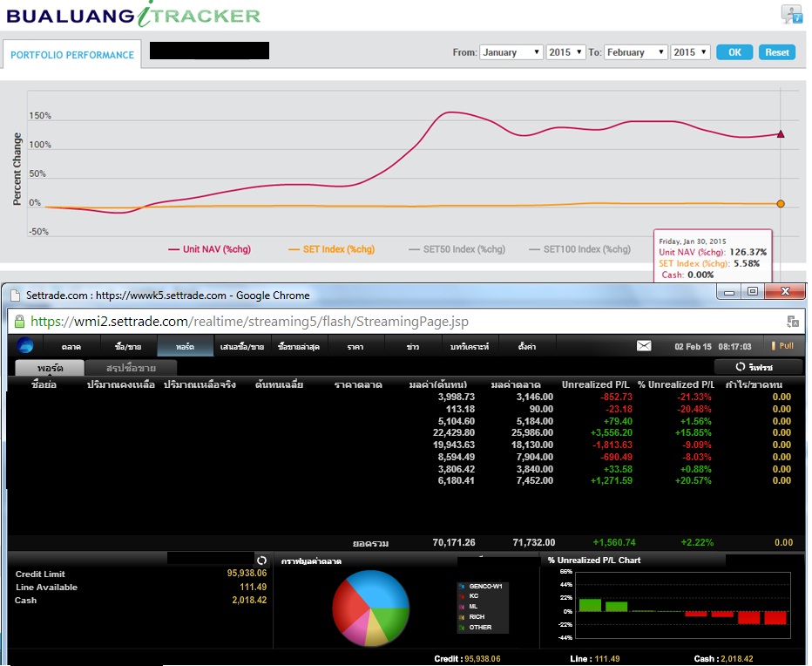Open the From year dropdown
This screenshot has width=812, height=666.
coord(565,52)
